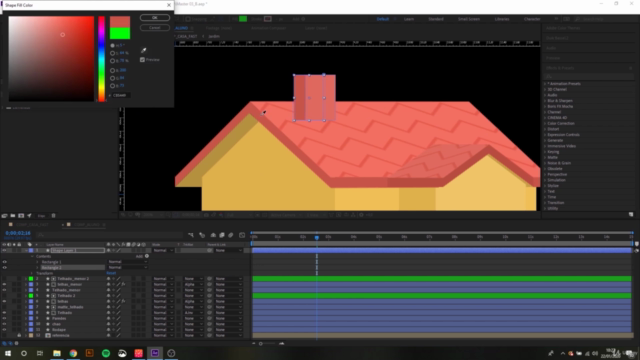Open Illustrator from the taskbar

pyautogui.click(x=89, y=353)
